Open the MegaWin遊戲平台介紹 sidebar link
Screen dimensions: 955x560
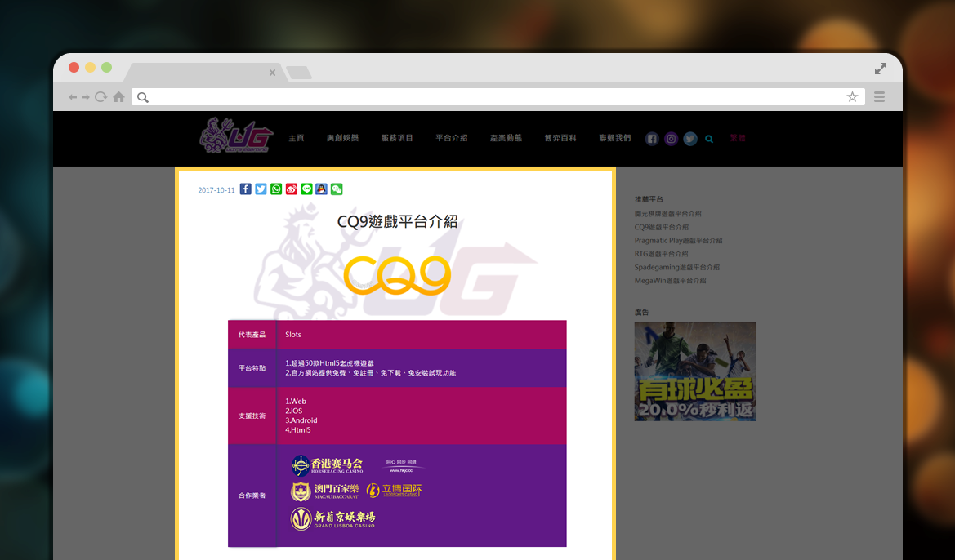(x=671, y=281)
